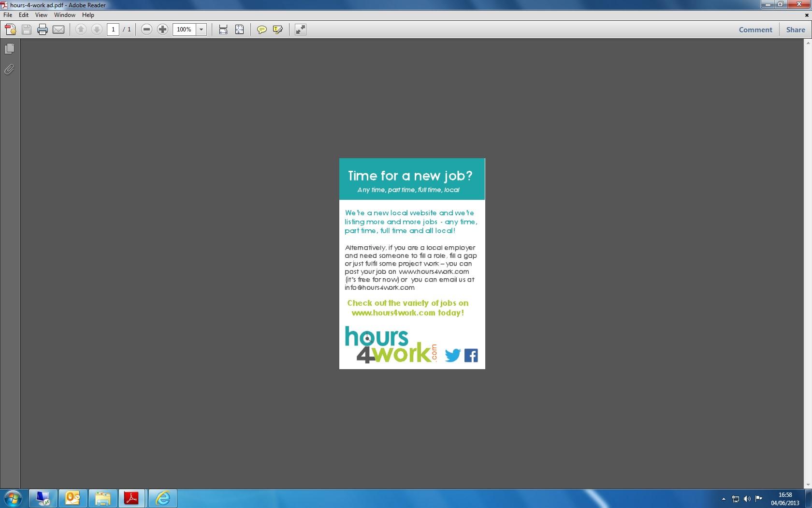Click the Facebook icon in ad
Viewport: 812px width, 508px height.
471,355
